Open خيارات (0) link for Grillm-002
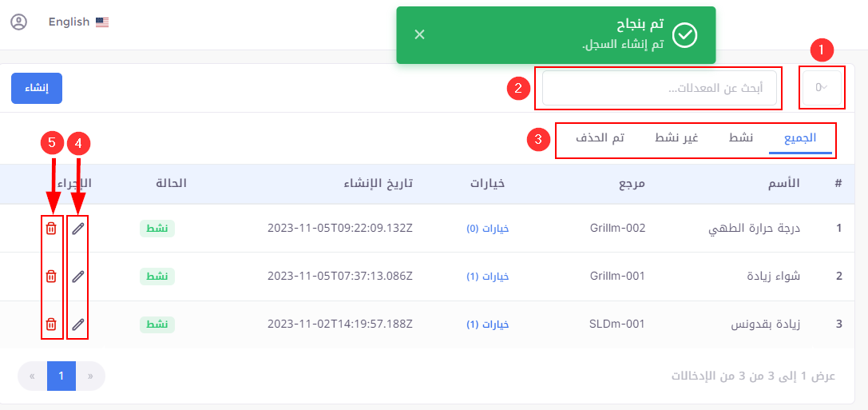Viewport: 868px width, 410px height. pyautogui.click(x=487, y=229)
